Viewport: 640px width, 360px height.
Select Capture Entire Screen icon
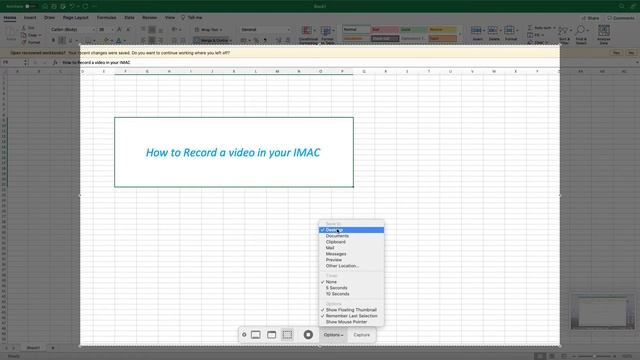tap(256, 335)
